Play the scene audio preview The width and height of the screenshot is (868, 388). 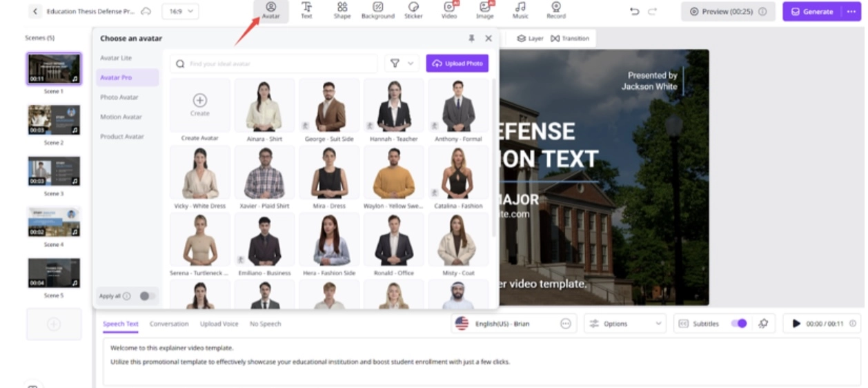coord(797,323)
